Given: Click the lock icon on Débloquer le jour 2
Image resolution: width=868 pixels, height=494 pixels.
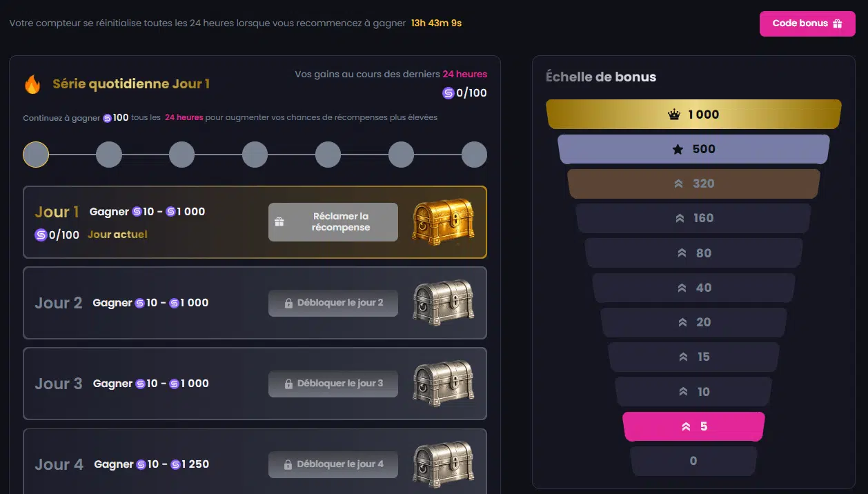Looking at the screenshot, I should click(x=288, y=303).
